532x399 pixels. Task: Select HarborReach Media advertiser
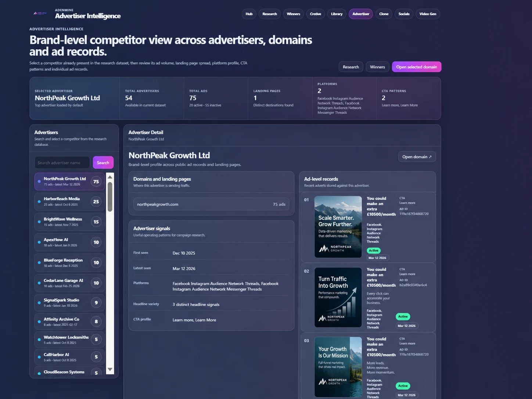coord(70,201)
